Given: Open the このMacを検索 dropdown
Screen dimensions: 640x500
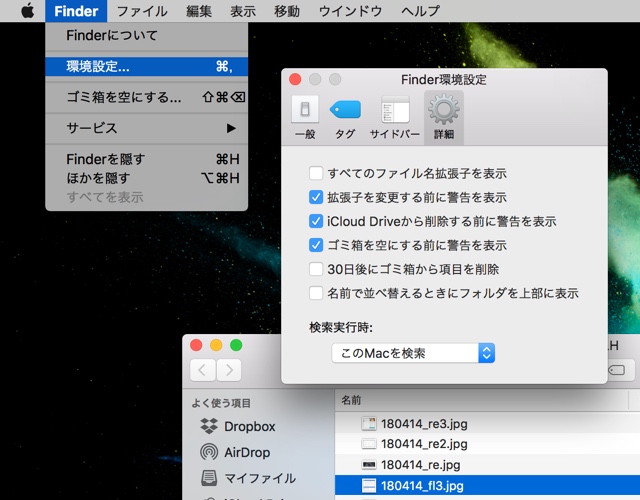Looking at the screenshot, I should (x=413, y=353).
